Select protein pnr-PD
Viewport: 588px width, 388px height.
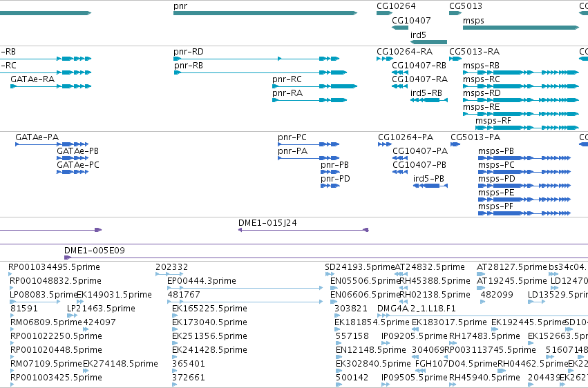330,186
